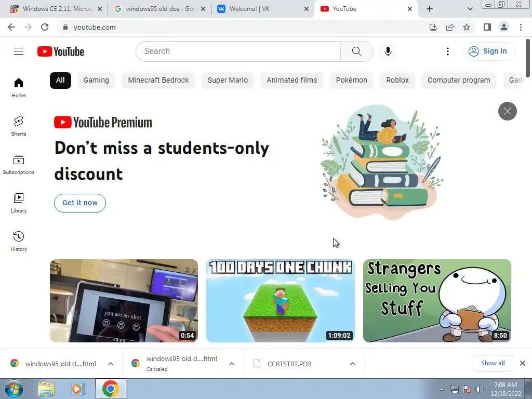This screenshot has width=532, height=399.
Task: Open Windows Explorer from taskbar
Action: click(x=46, y=389)
